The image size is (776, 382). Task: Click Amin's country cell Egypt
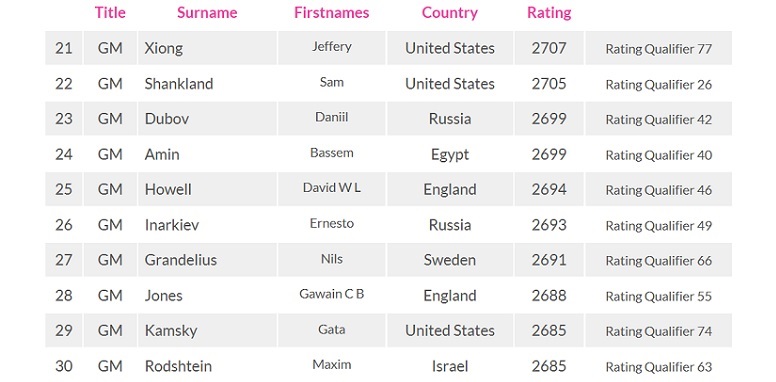pos(450,154)
